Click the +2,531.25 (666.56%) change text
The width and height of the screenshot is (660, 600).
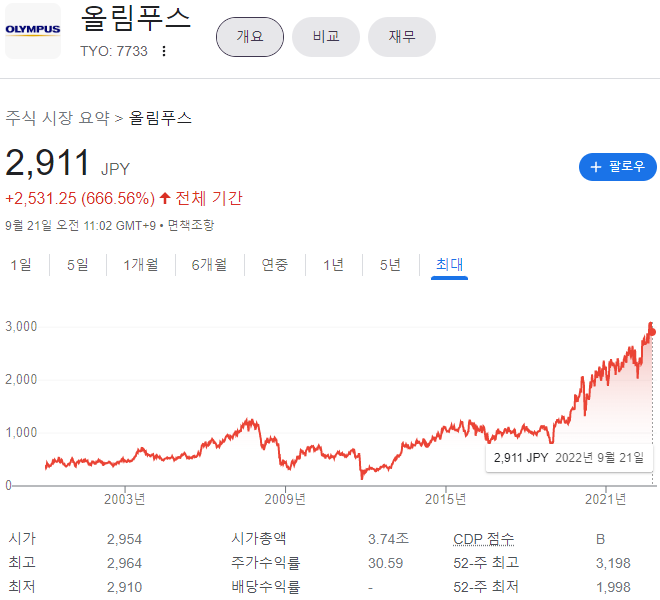(x=80, y=198)
